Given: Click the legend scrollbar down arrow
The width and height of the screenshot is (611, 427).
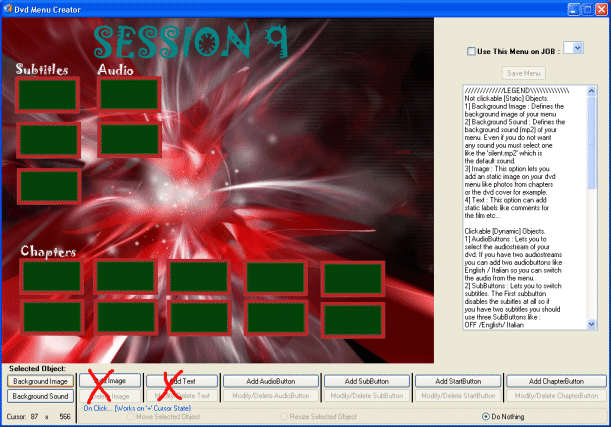Looking at the screenshot, I should click(592, 324).
